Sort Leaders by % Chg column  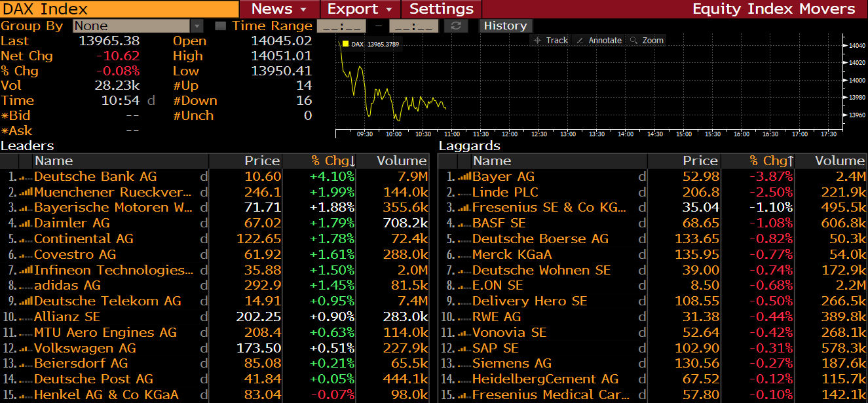tap(333, 161)
